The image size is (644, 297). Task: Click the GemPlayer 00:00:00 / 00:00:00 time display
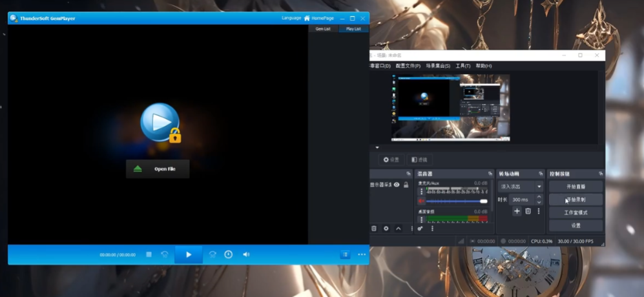tap(118, 254)
